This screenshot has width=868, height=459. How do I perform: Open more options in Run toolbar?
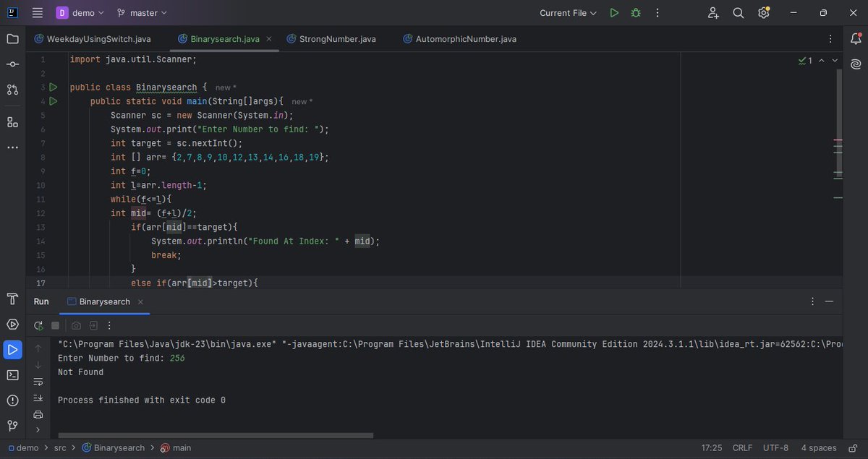pos(109,325)
